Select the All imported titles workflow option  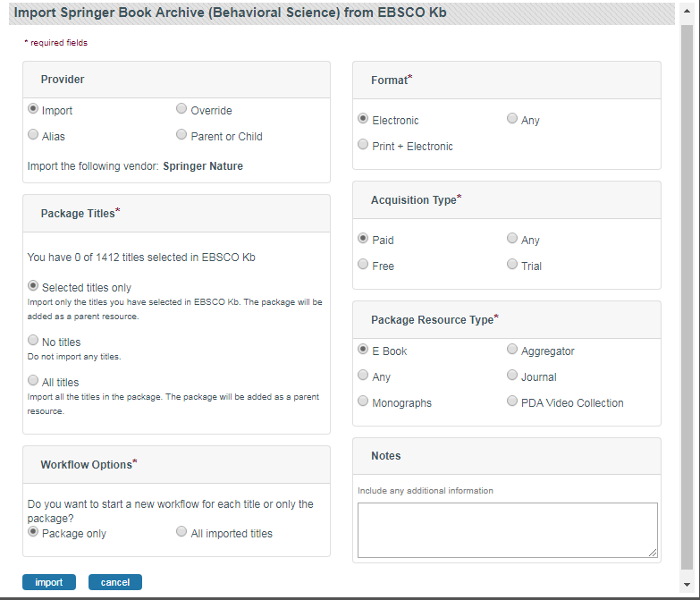tap(181, 531)
